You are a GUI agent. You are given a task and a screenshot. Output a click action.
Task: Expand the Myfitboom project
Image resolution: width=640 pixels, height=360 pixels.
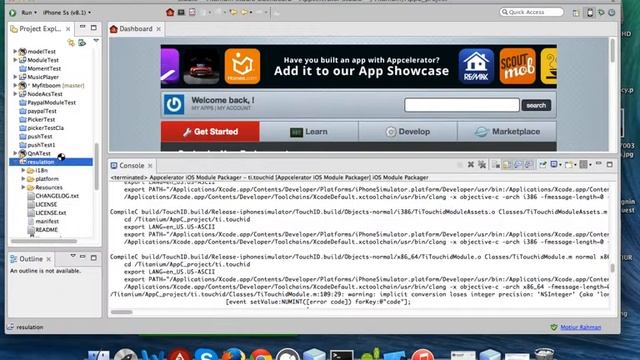pos(15,85)
